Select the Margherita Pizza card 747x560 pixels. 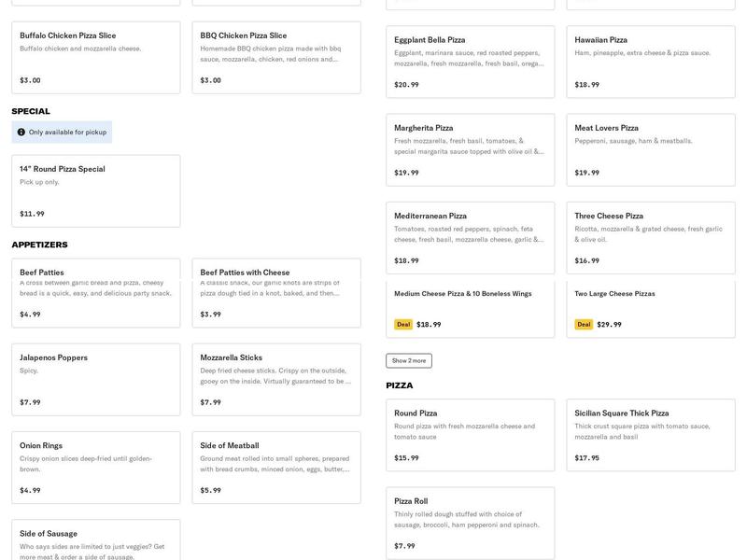pos(470,149)
